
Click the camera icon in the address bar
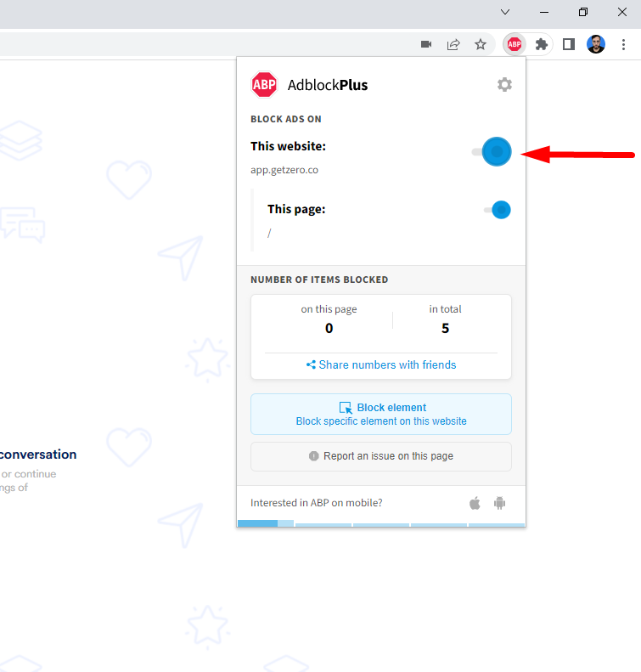click(426, 44)
